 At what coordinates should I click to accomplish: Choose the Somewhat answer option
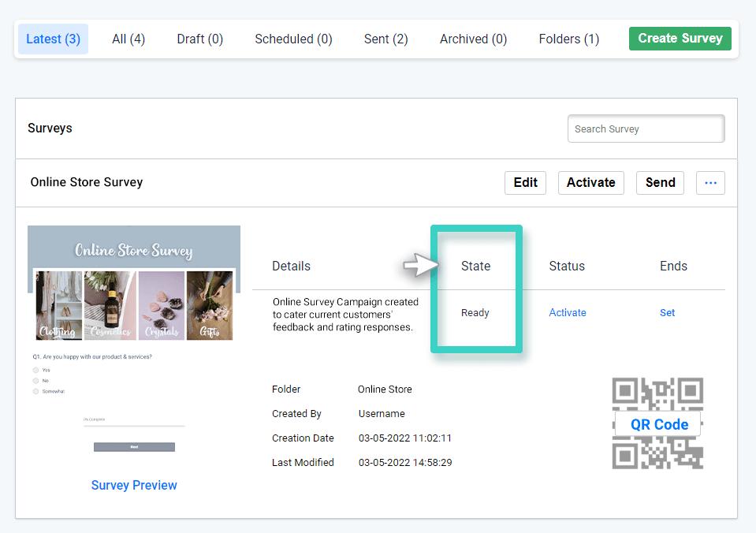(x=36, y=390)
